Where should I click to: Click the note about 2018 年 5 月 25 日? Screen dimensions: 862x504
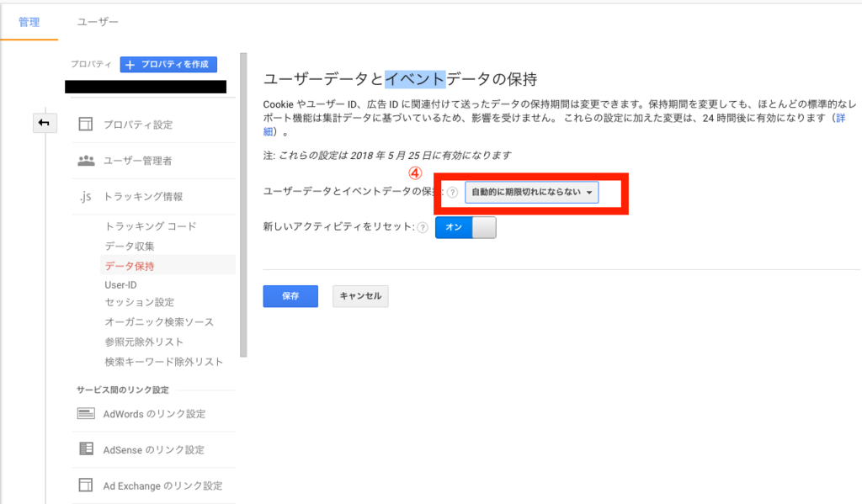[387, 155]
